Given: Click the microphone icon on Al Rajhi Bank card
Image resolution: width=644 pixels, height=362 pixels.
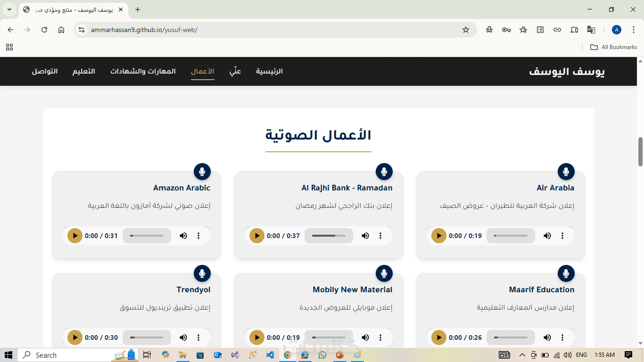Looking at the screenshot, I should coord(384,172).
